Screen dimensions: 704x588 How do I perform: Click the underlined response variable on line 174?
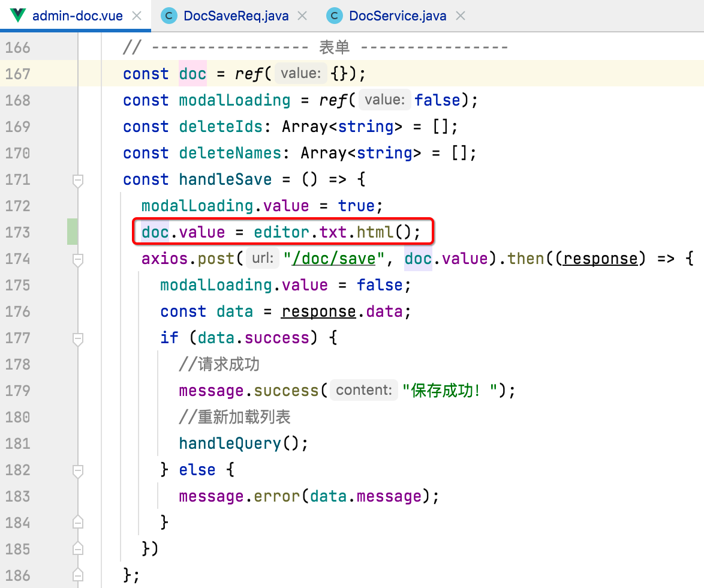[x=599, y=259]
